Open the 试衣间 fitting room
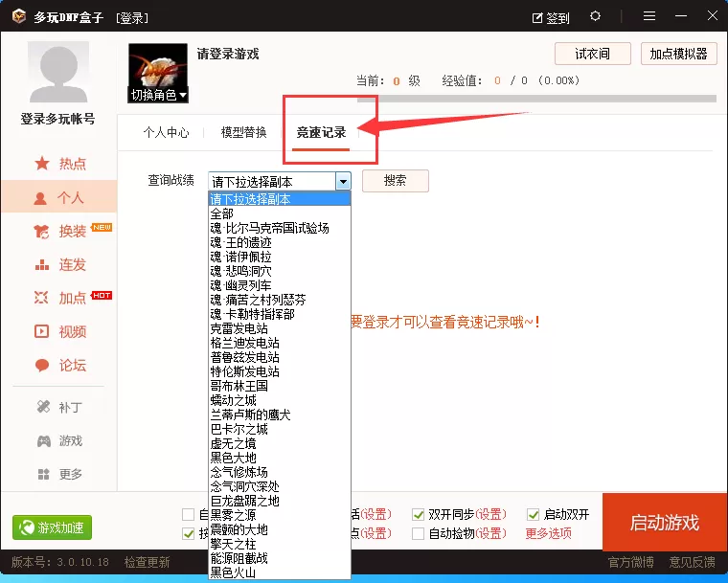728x583 pixels. 592,54
